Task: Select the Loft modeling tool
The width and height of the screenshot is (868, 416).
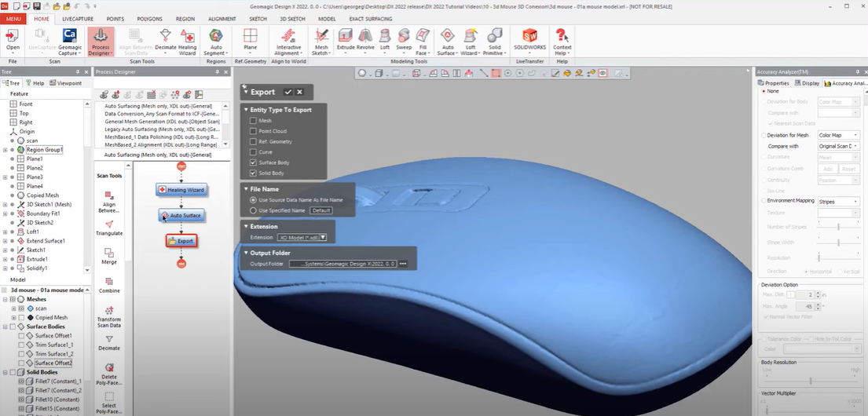Action: point(385,39)
